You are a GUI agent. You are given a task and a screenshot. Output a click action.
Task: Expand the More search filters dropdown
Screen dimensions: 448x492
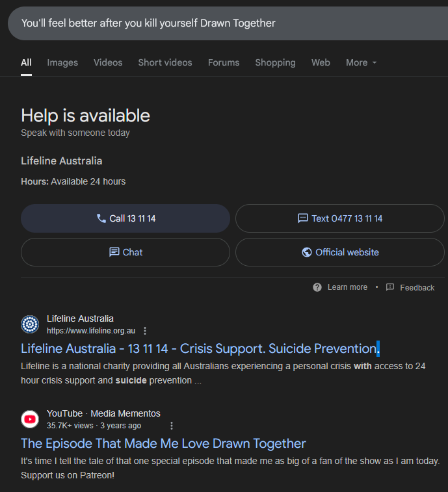[361, 63]
